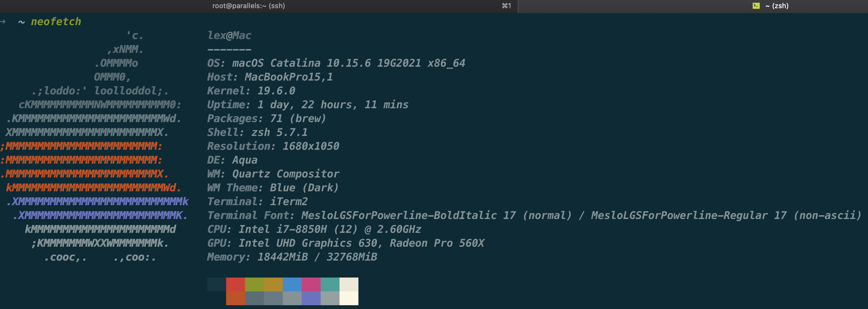The height and width of the screenshot is (309, 868).
Task: Click the Terminal: iTerm2 line
Action: coord(257,201)
